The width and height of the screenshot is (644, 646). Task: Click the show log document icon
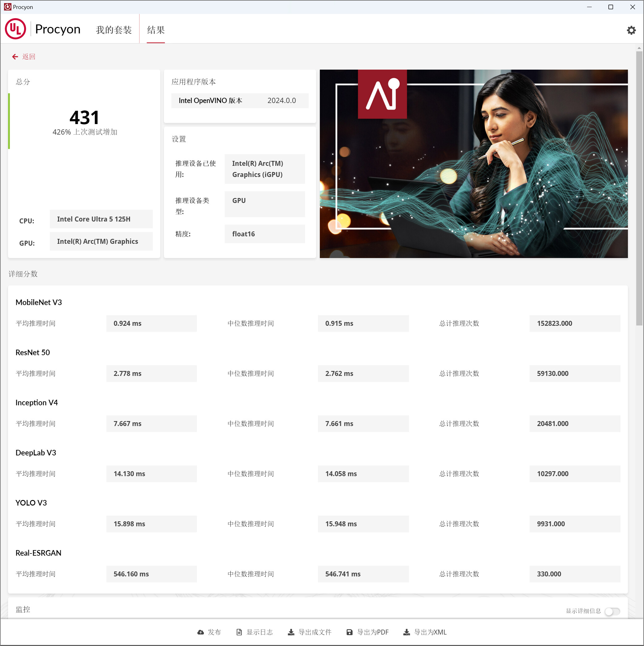point(239,632)
